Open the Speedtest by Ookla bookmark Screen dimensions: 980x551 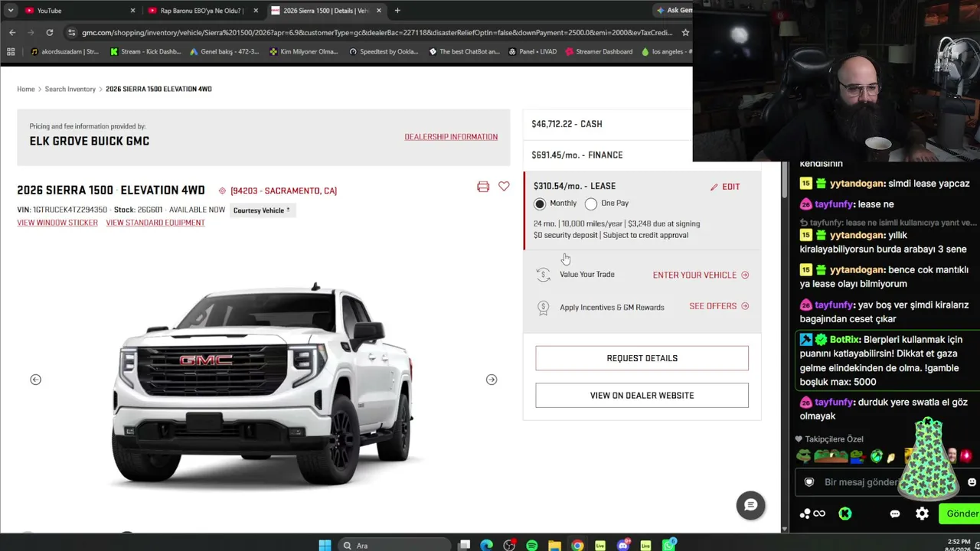click(384, 52)
